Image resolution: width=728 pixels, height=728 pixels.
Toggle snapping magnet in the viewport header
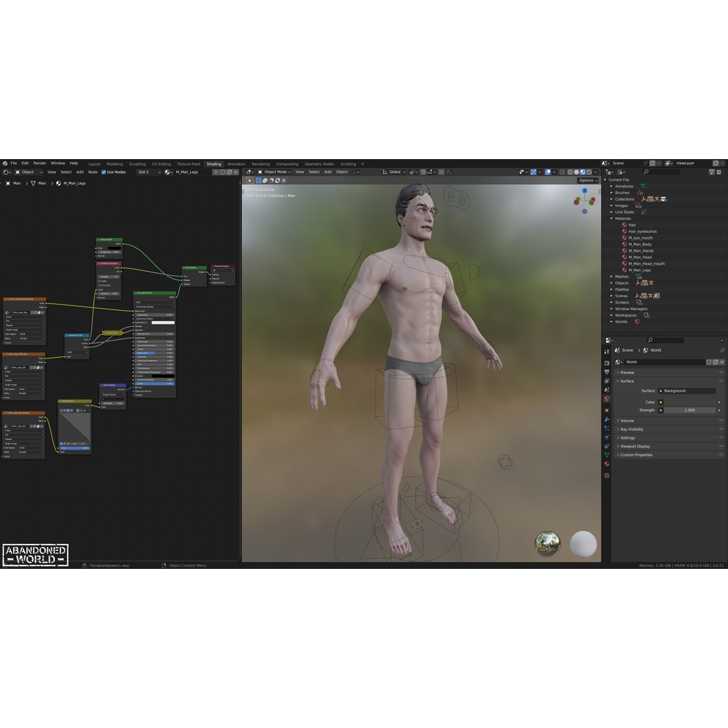[x=423, y=172]
